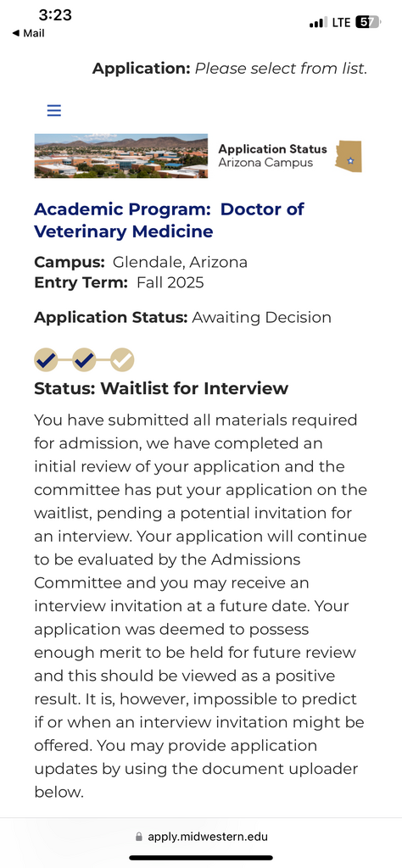The width and height of the screenshot is (402, 868).
Task: Tap the battery indicator in status bar
Action: coord(368,22)
